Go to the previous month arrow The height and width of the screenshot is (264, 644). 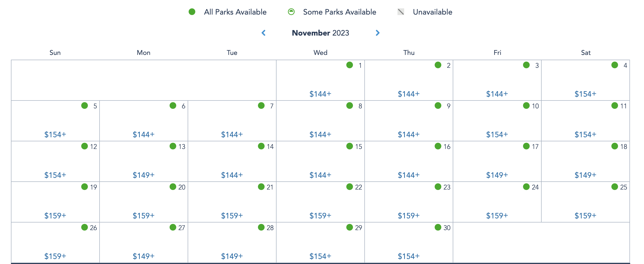point(263,33)
